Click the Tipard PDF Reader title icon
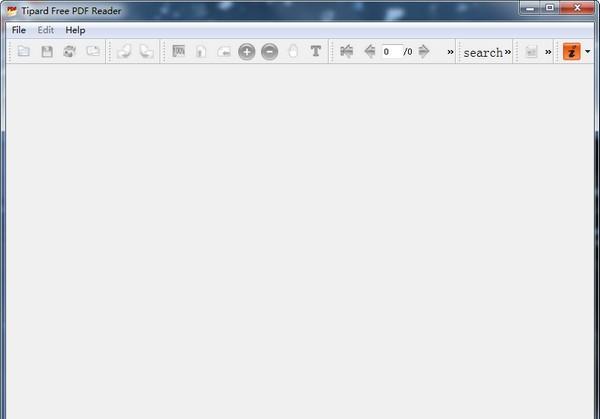 click(12, 10)
